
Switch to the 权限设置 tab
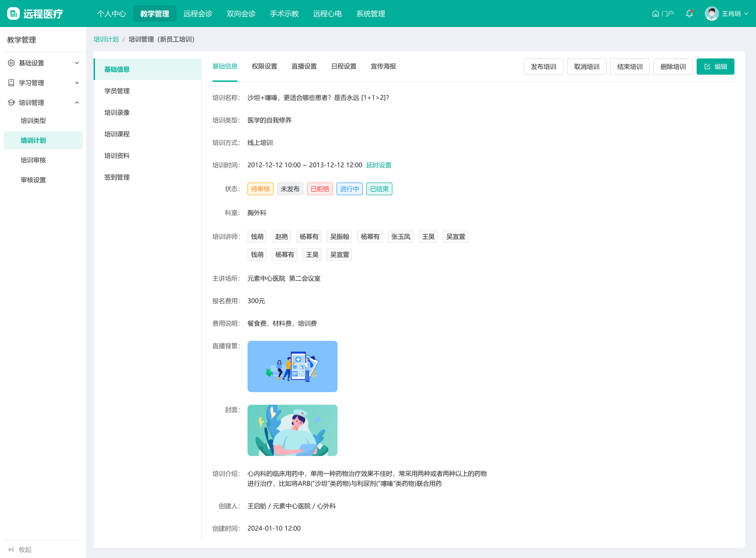coord(264,66)
